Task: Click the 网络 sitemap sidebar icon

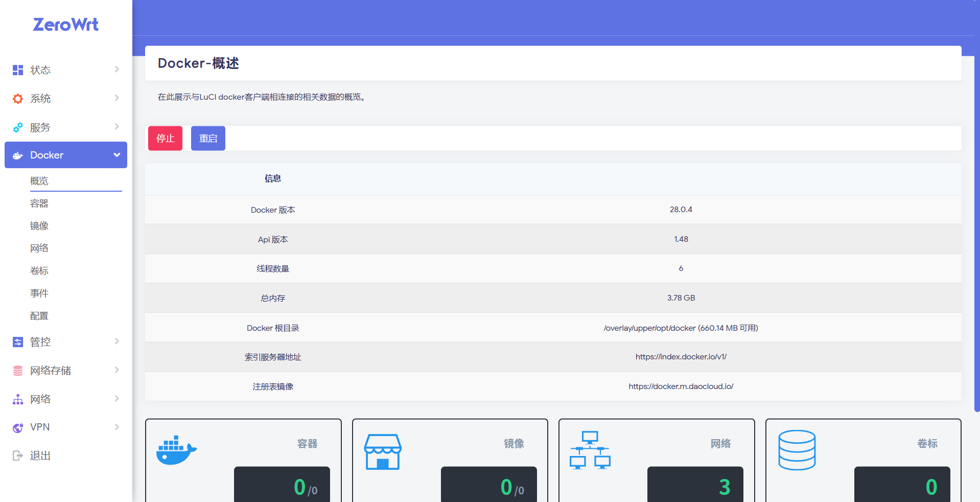Action: point(18,399)
